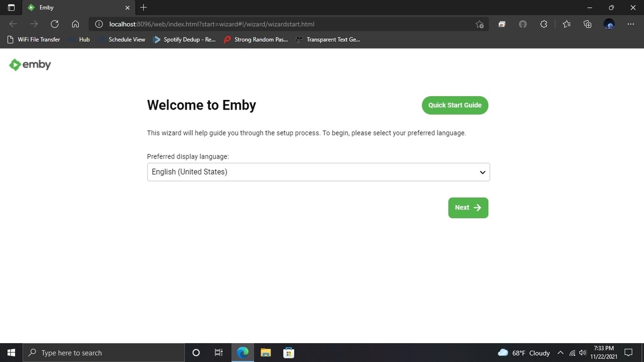The image size is (644, 362).
Task: Click the circular gray extension icon
Action: click(523, 24)
